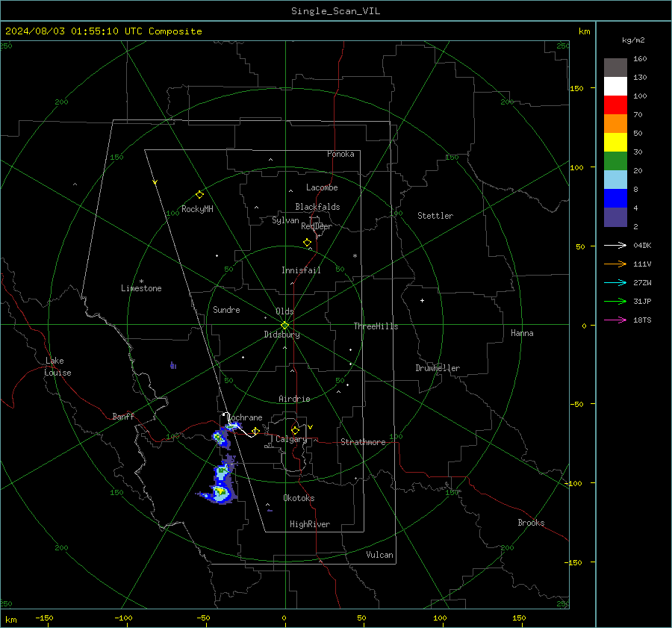The image size is (672, 628).
Task: Click the Airdrie city label
Action: point(294,399)
